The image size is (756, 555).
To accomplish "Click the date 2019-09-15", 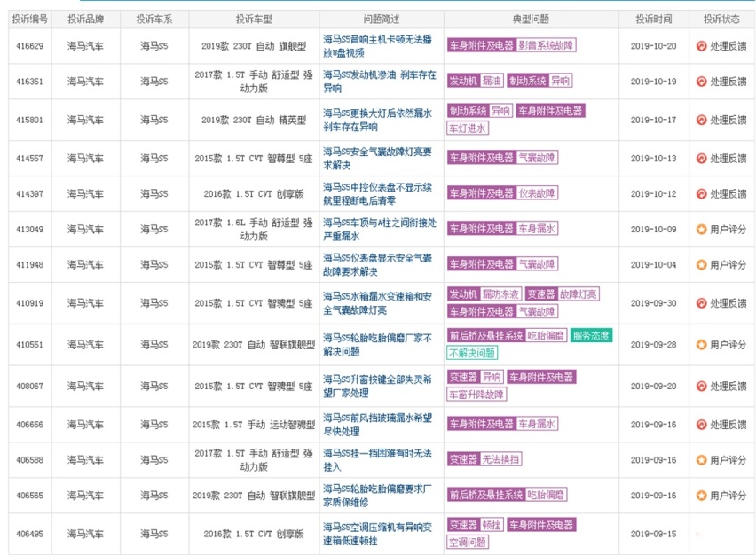I will coord(653,534).
